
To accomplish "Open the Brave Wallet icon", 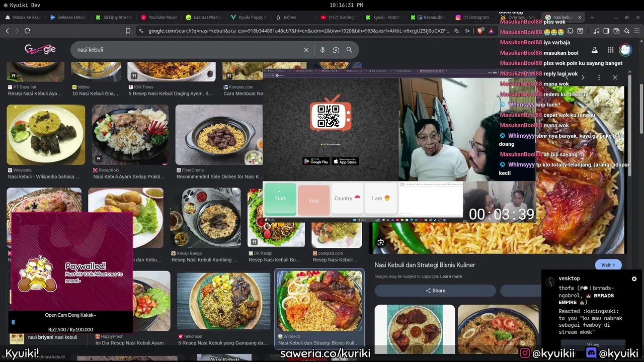I will coord(616,31).
